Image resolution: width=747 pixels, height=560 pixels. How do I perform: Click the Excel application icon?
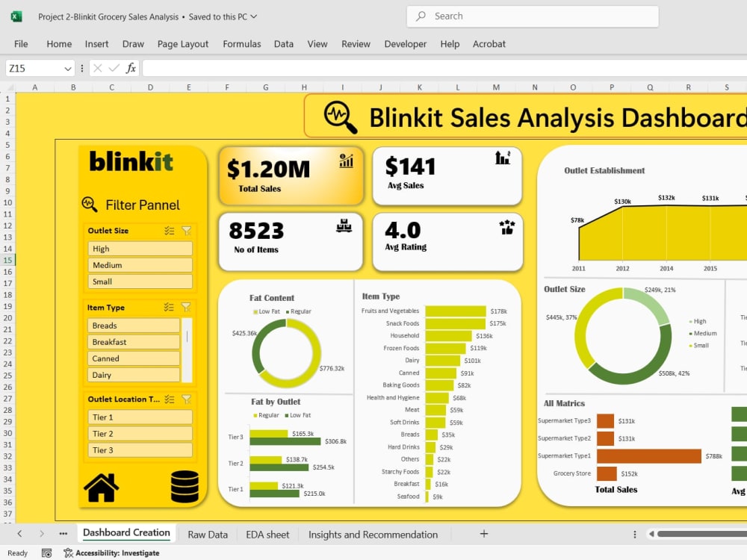click(x=16, y=16)
